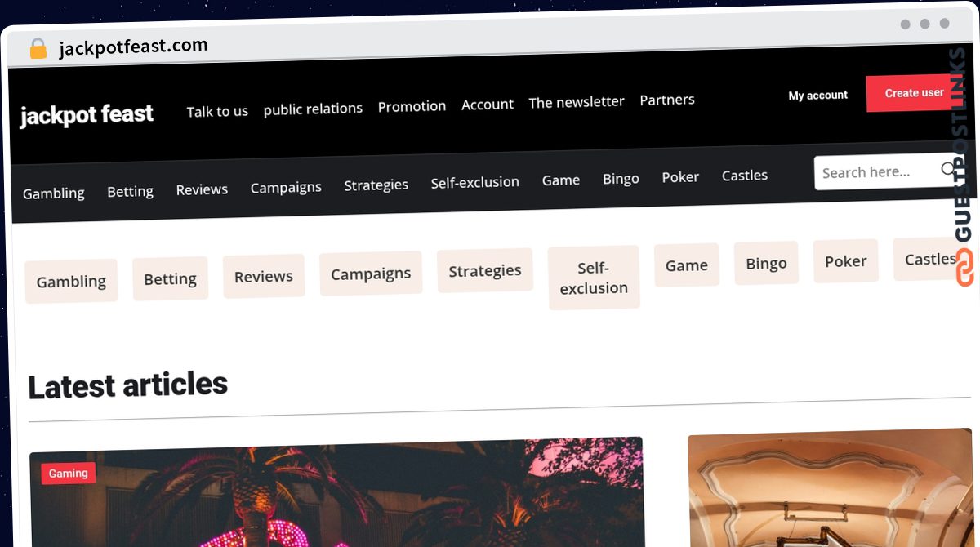Select Reviews in dark navigation bar
980x547 pixels.
tap(202, 189)
